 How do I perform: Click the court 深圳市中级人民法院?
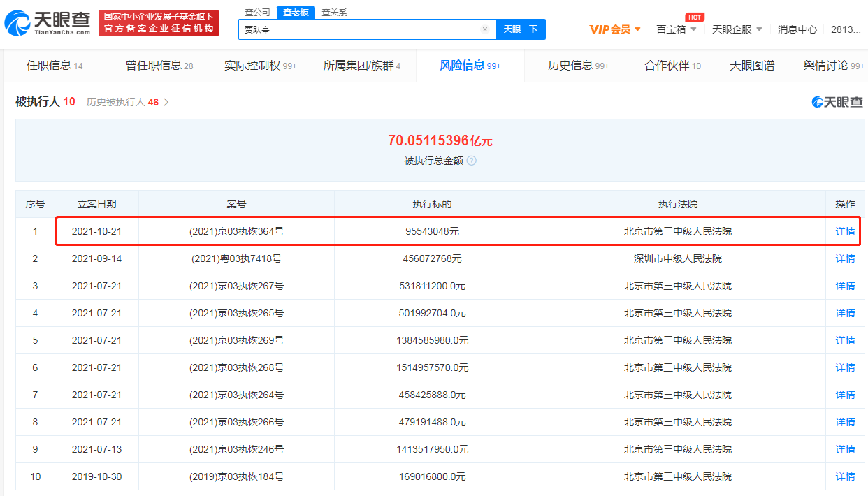[x=678, y=258]
